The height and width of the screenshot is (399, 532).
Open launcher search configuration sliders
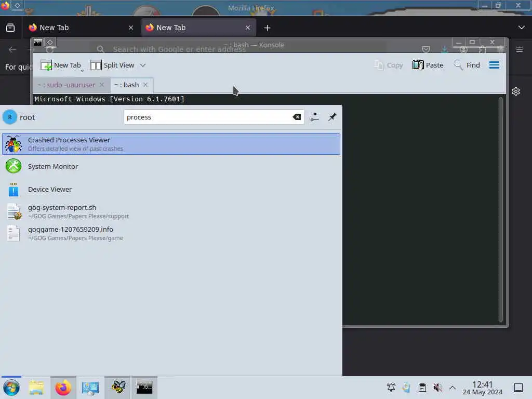pos(314,117)
